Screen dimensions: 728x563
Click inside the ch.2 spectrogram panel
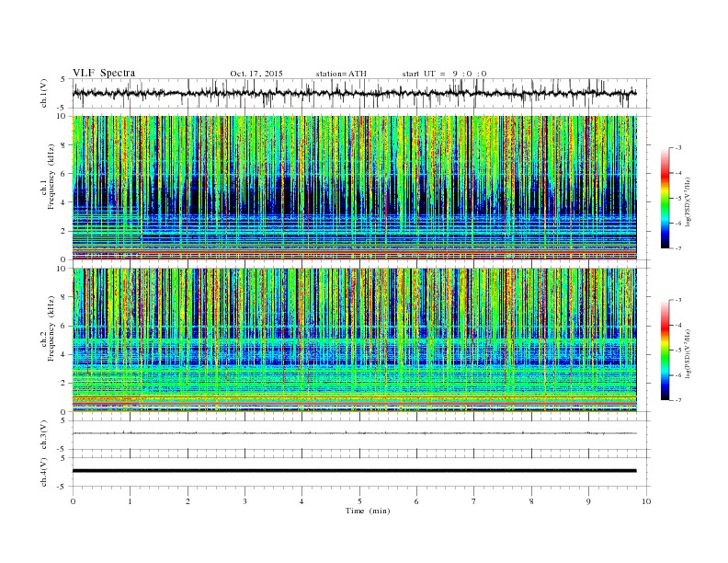tap(354, 340)
